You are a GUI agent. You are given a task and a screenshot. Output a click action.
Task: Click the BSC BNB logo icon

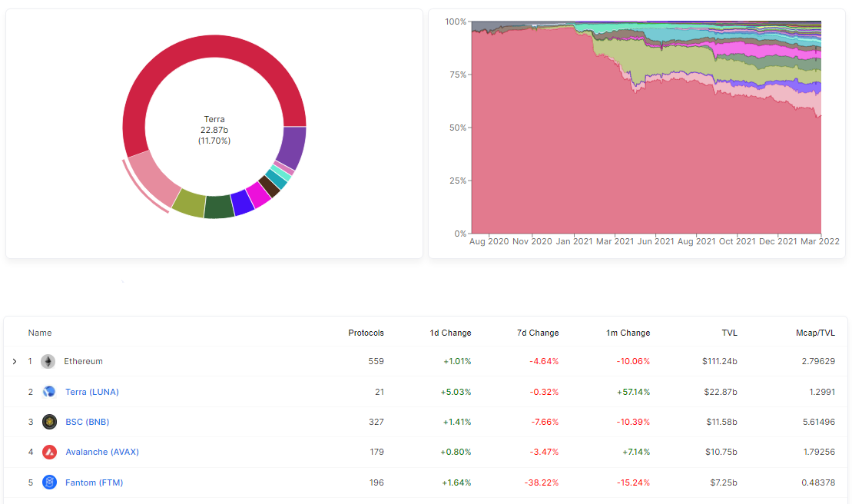(x=49, y=422)
